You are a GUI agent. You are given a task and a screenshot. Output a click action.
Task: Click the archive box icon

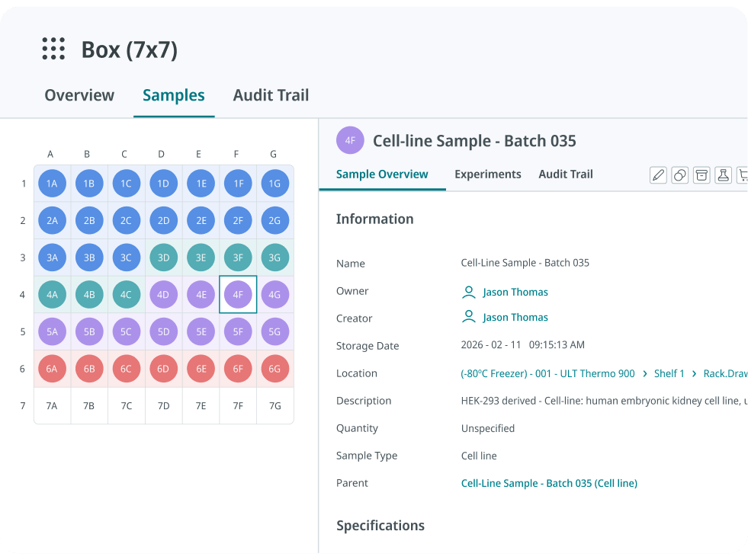click(701, 175)
